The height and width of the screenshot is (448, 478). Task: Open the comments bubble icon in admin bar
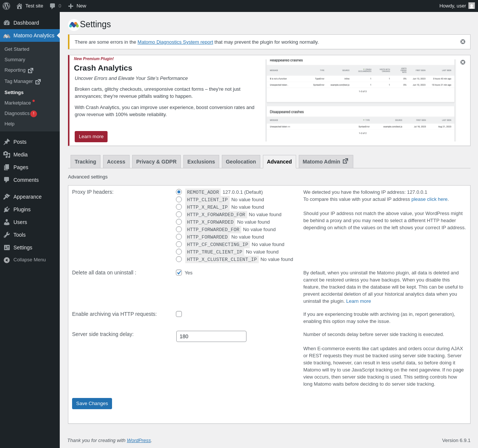pyautogui.click(x=53, y=6)
